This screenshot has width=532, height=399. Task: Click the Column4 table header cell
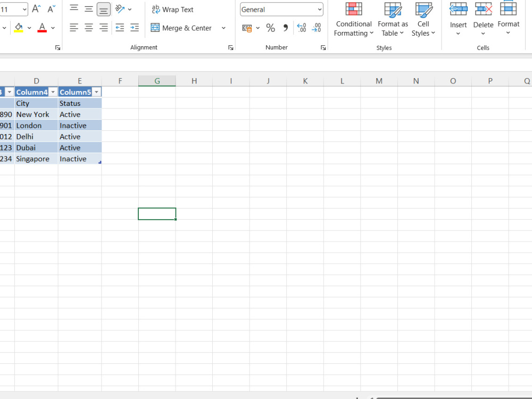point(36,92)
